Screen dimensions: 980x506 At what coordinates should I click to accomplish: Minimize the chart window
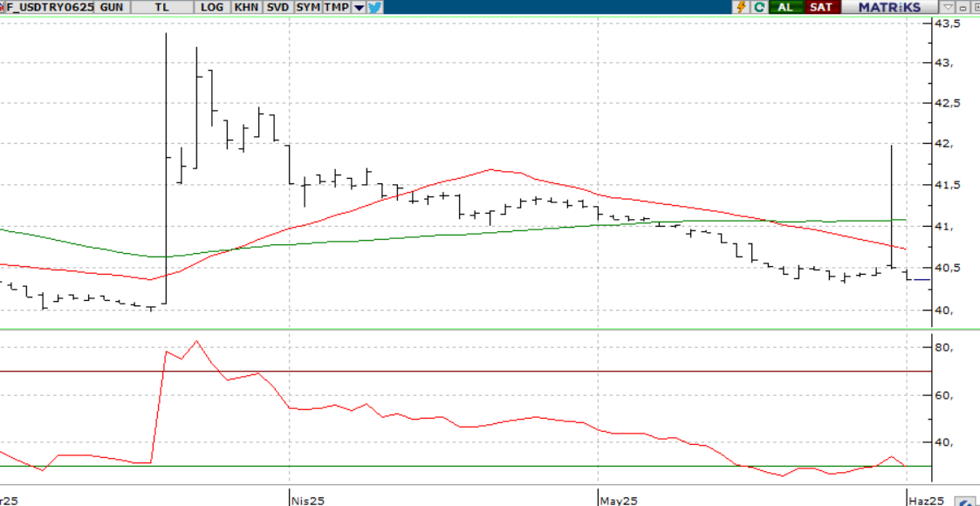[x=963, y=7]
